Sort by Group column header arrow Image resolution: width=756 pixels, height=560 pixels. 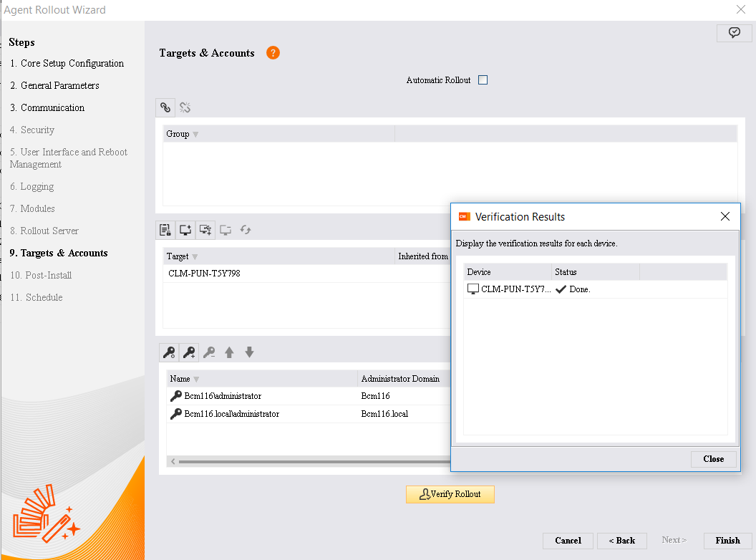(195, 135)
